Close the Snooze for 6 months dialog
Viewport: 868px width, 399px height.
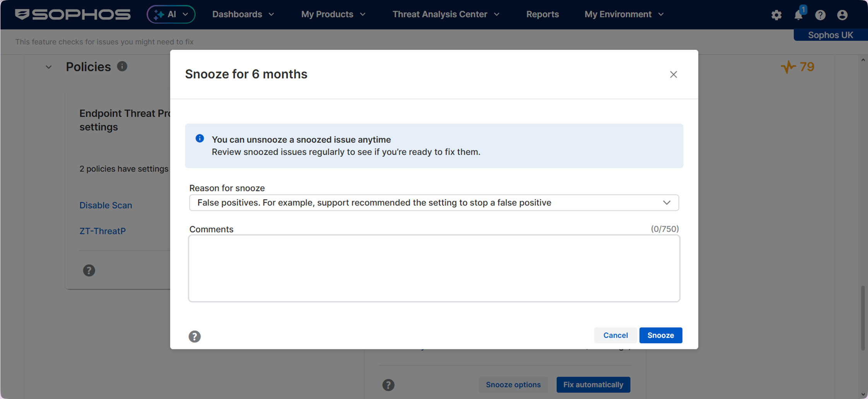pyautogui.click(x=673, y=74)
